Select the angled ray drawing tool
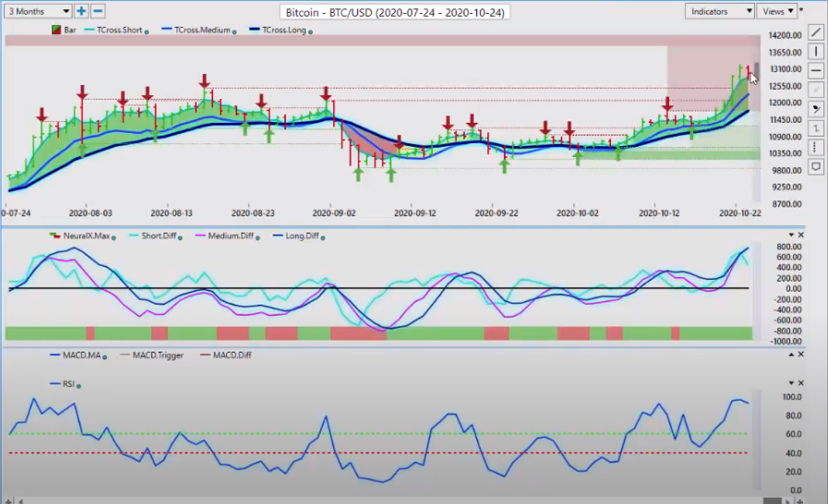This screenshot has height=504, width=828. pos(816,109)
